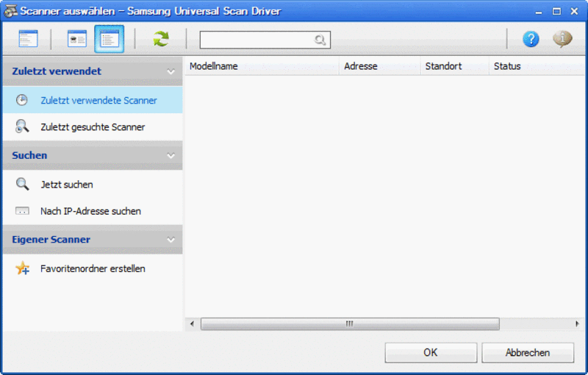Open Nach IP-Adresse suchen
Image resolution: width=588 pixels, height=375 pixels.
click(93, 211)
